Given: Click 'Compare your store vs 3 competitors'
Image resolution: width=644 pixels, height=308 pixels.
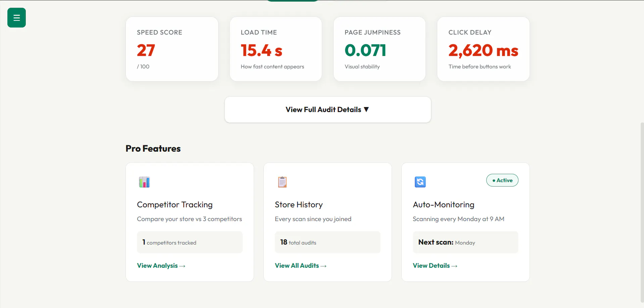Looking at the screenshot, I should 190,219.
